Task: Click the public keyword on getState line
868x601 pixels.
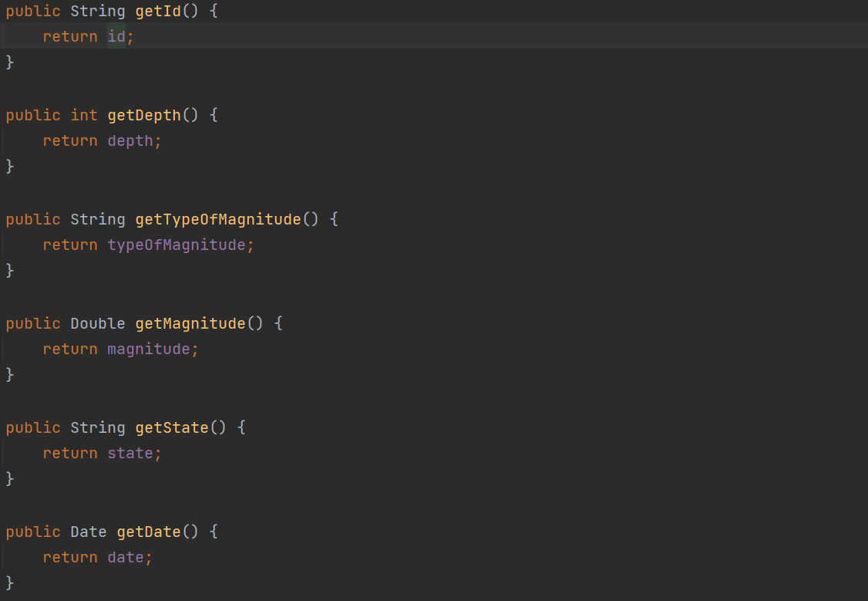Action: coord(32,427)
